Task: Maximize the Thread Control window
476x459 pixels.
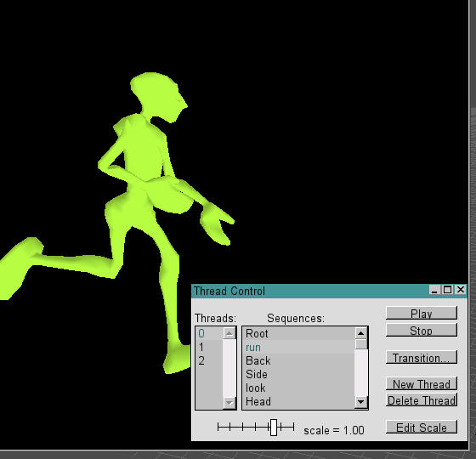Action: point(447,290)
